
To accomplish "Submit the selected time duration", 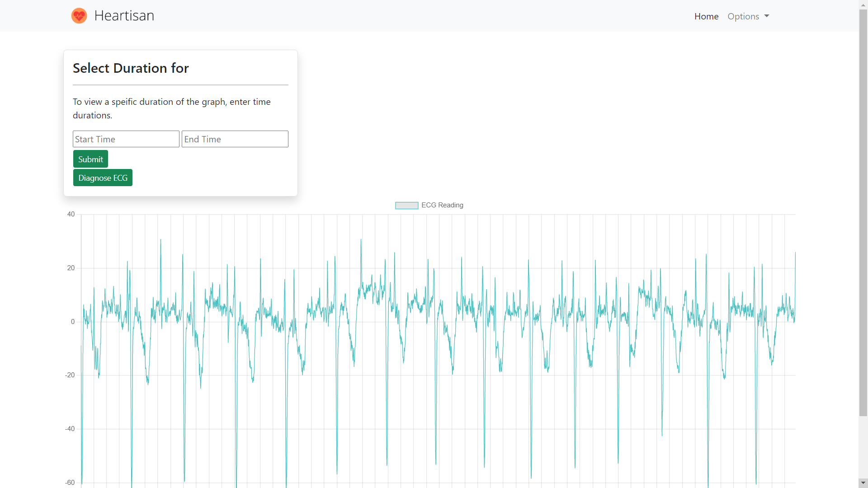I will point(90,159).
